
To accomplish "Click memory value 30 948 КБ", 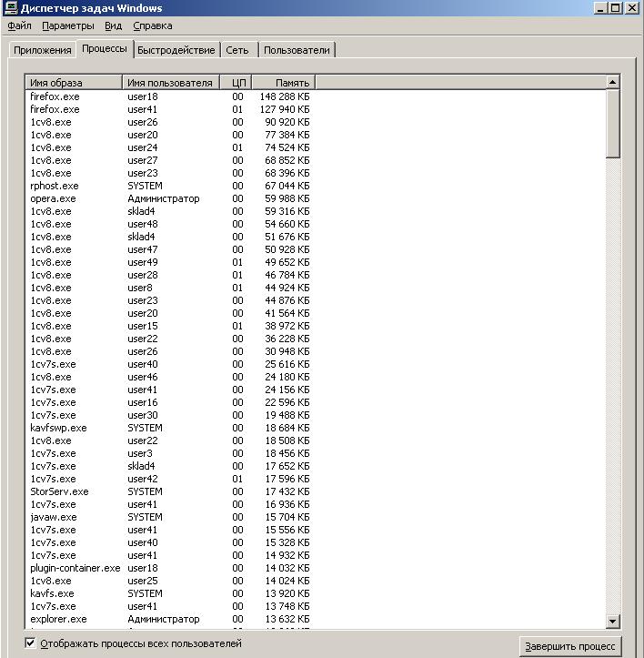I will point(287,351).
